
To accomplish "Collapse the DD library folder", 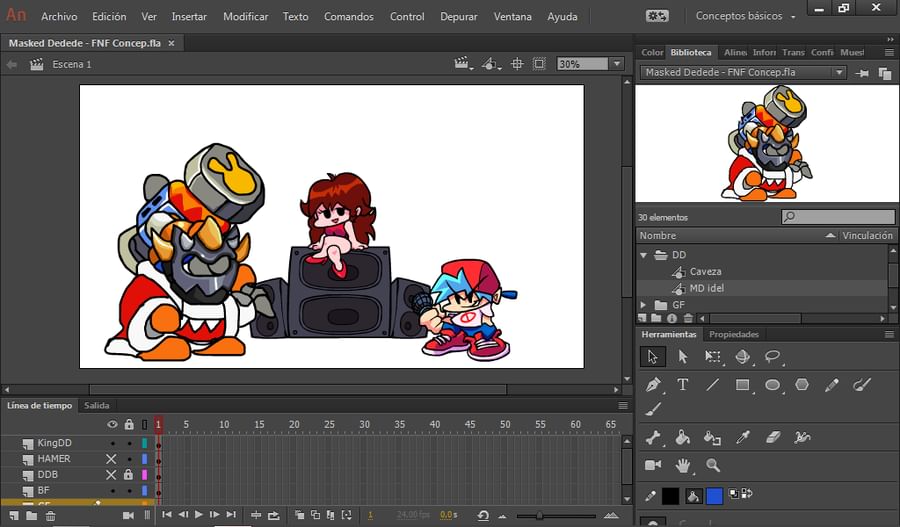I will [643, 255].
